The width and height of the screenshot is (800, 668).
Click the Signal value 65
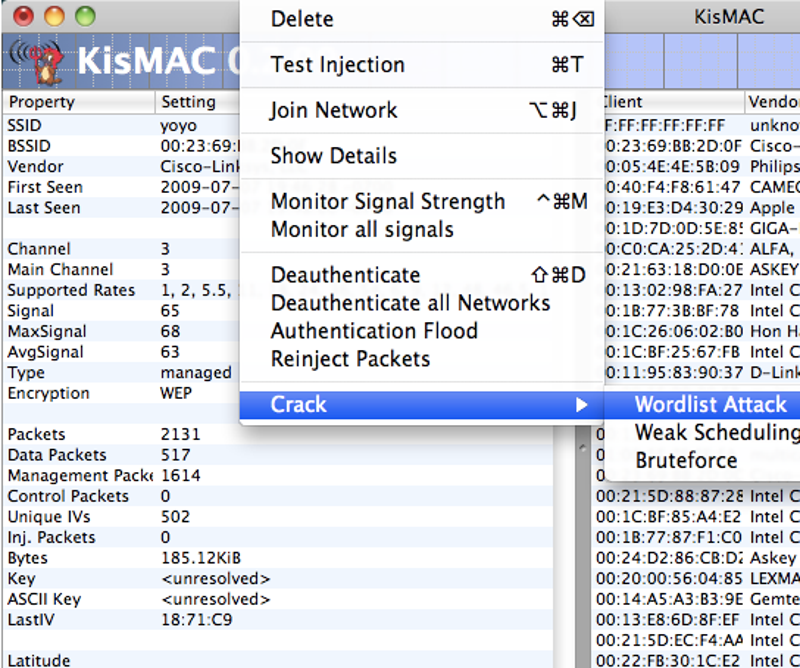pos(170,311)
